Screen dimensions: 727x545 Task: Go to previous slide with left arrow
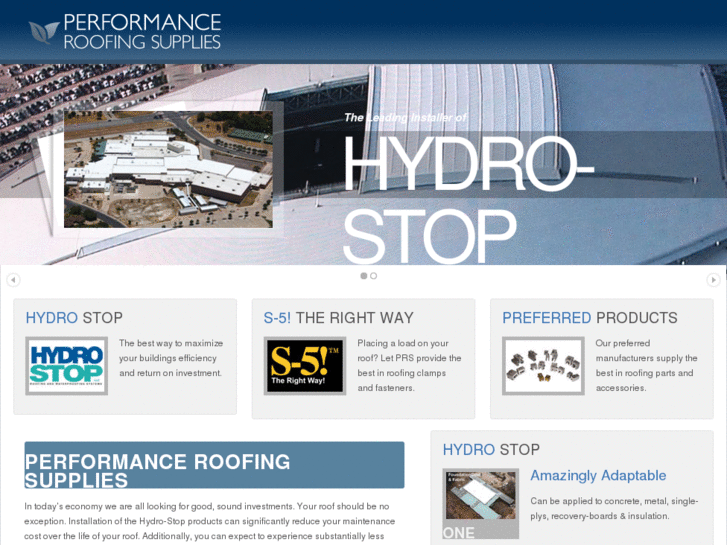13,280
